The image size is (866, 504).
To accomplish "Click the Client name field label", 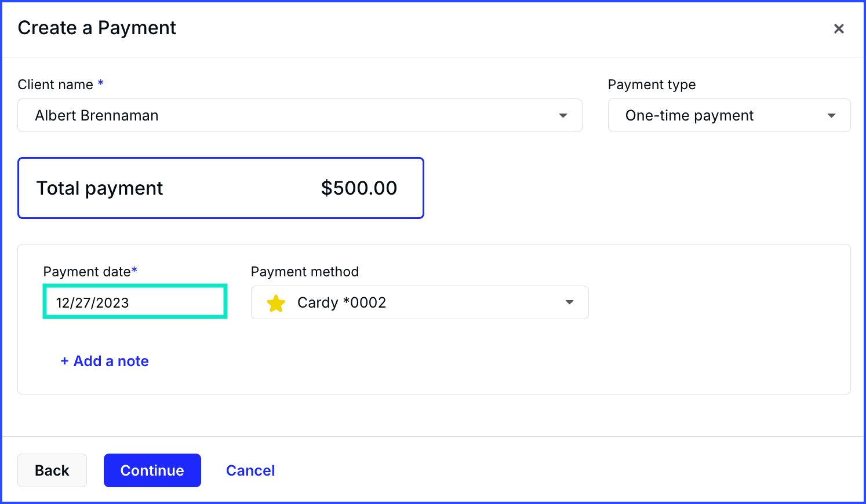I will (55, 85).
